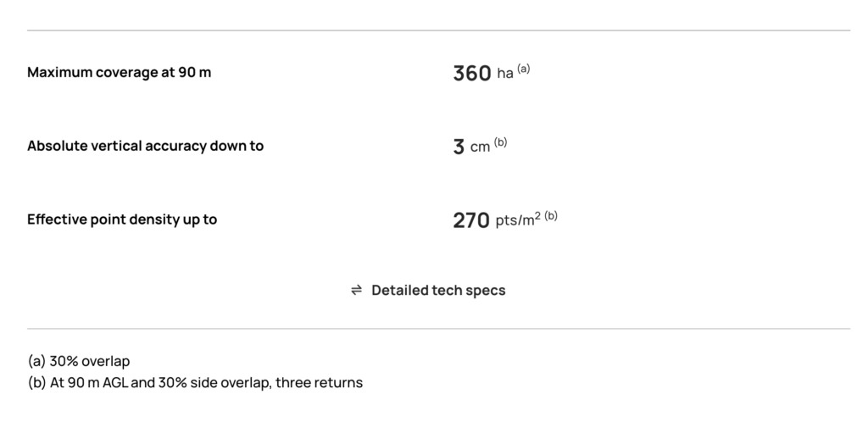
Task: Click the cm unit text
Action: (481, 148)
